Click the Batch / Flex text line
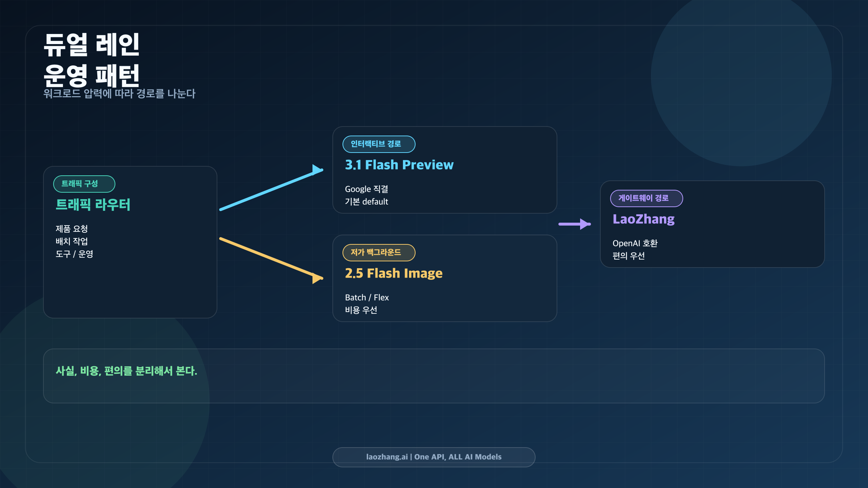This screenshot has width=868, height=488. pos(367,297)
